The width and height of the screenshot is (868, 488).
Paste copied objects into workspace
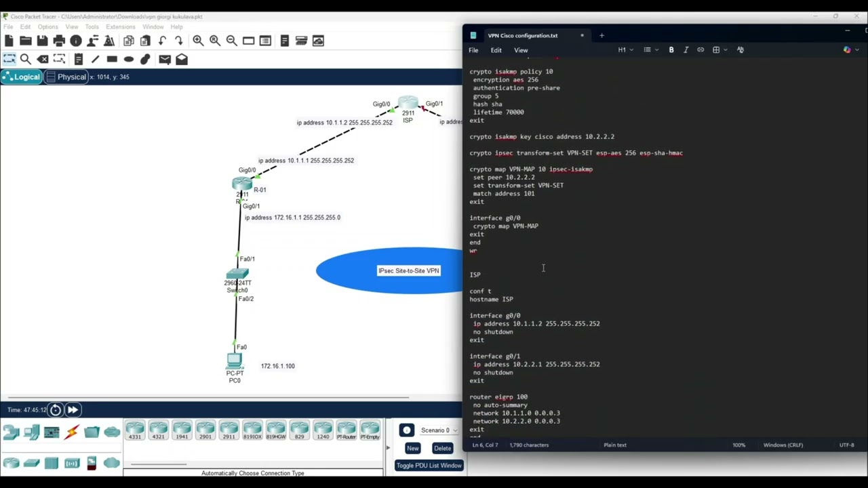145,41
